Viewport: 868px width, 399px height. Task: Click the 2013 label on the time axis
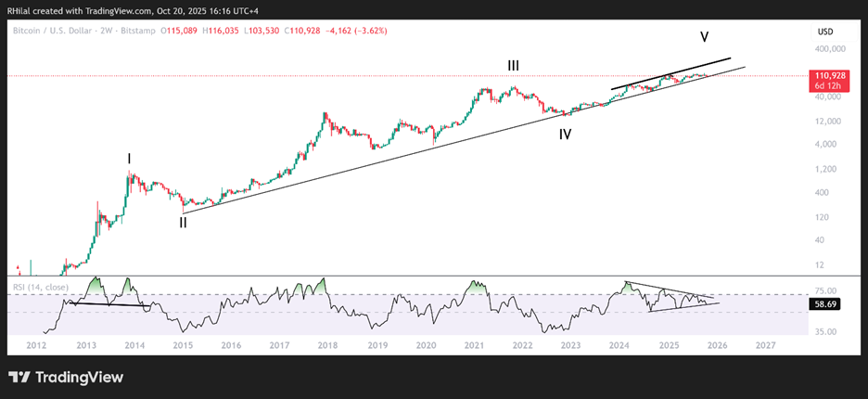click(x=87, y=344)
